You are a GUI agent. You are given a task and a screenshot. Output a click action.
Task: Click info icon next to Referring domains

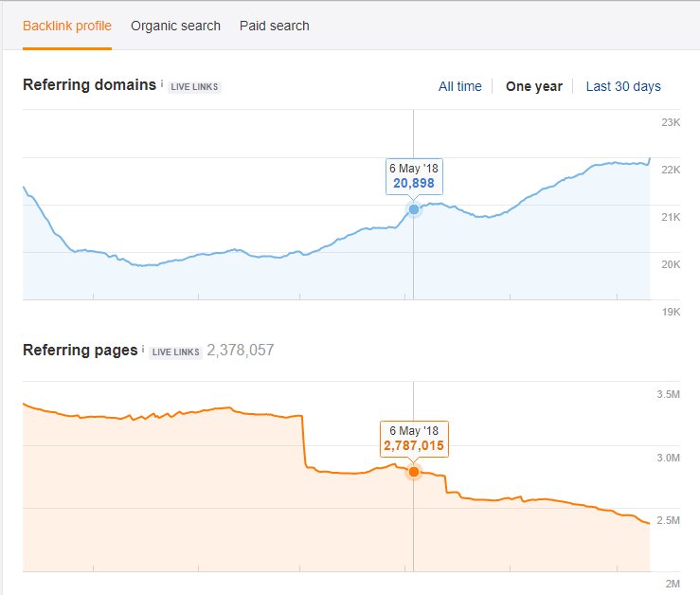coord(162,83)
